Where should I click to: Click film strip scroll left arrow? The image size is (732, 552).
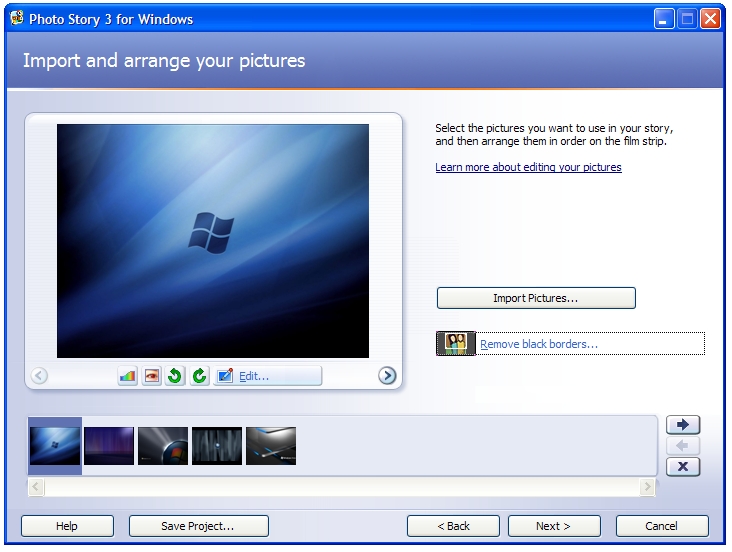tap(36, 487)
